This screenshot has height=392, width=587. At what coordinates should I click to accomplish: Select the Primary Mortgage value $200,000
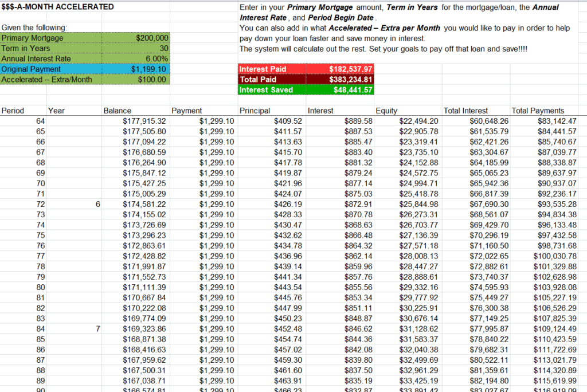135,38
